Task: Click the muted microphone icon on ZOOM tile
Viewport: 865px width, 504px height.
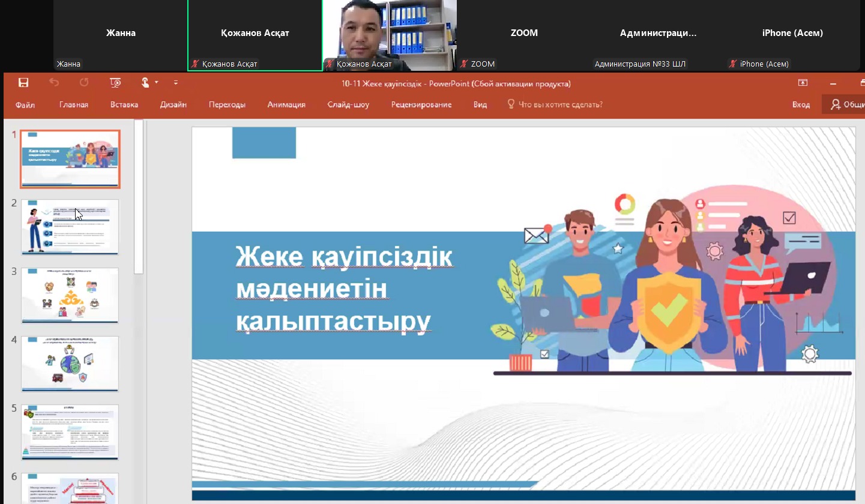Action: pos(464,64)
